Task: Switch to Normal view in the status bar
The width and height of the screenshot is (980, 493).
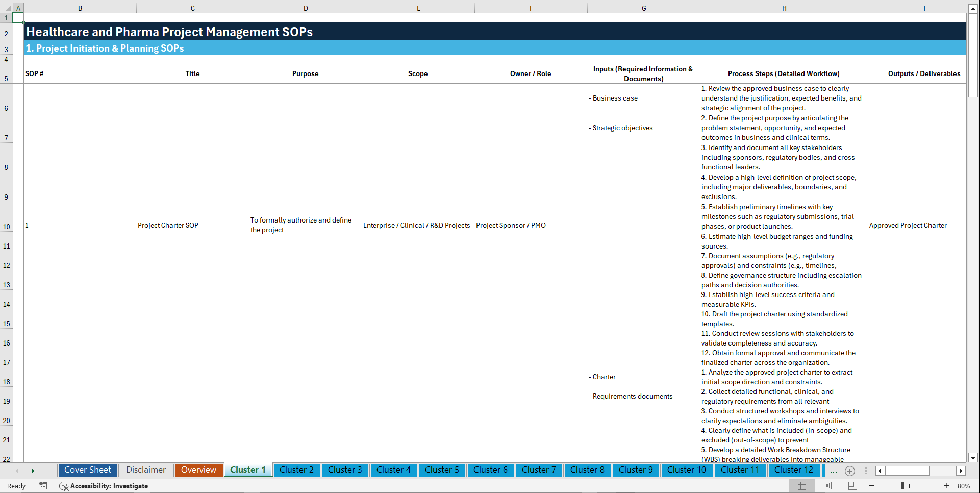Action: tap(802, 486)
